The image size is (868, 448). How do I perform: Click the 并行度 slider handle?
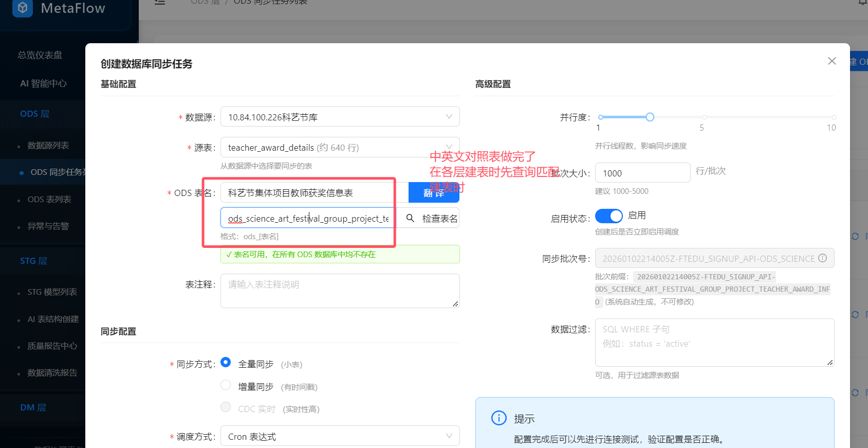coord(650,117)
